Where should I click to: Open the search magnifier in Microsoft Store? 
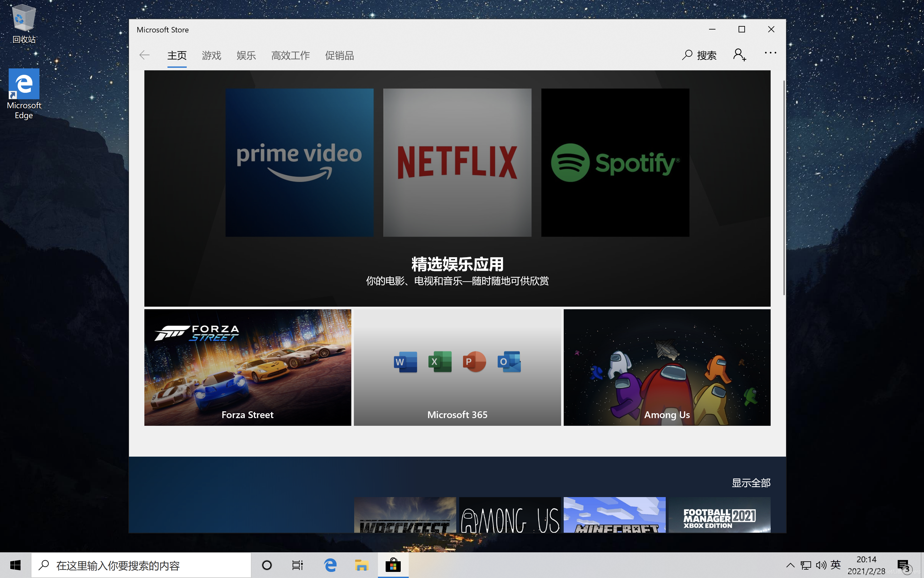point(687,56)
